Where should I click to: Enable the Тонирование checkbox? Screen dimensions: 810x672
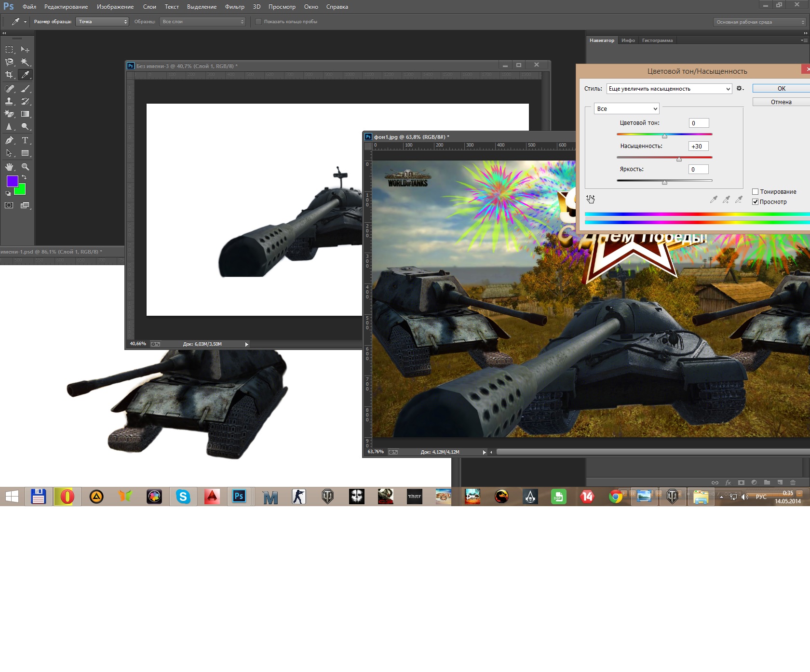pyautogui.click(x=756, y=192)
